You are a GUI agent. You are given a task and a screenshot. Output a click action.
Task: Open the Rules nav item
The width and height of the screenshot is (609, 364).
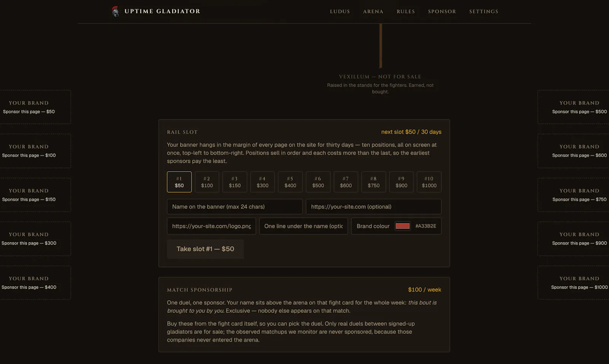click(x=406, y=11)
